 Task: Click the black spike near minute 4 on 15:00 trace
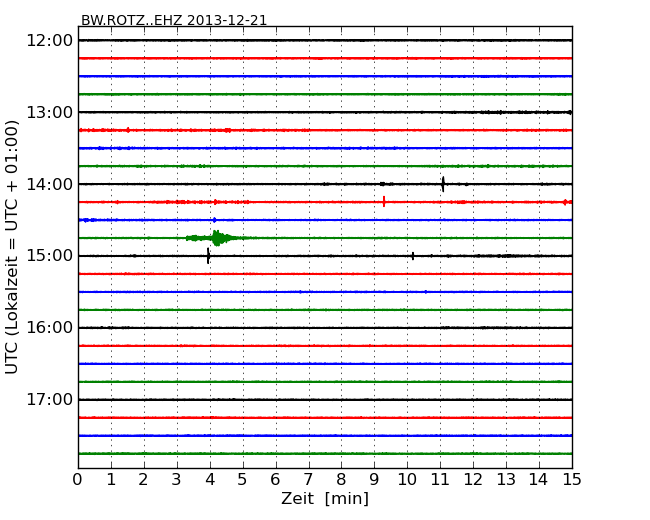[x=208, y=256]
